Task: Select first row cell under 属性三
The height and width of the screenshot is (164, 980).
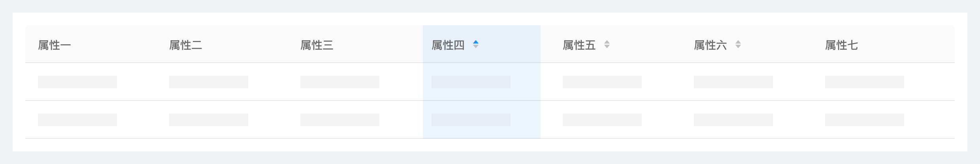Action: (x=340, y=82)
